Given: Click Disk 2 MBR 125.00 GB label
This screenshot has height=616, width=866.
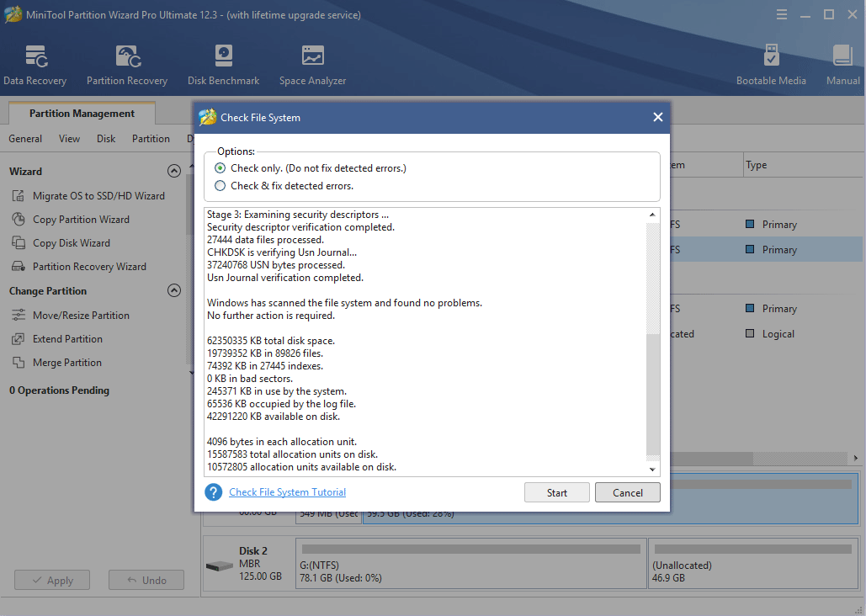Looking at the screenshot, I should pyautogui.click(x=260, y=564).
